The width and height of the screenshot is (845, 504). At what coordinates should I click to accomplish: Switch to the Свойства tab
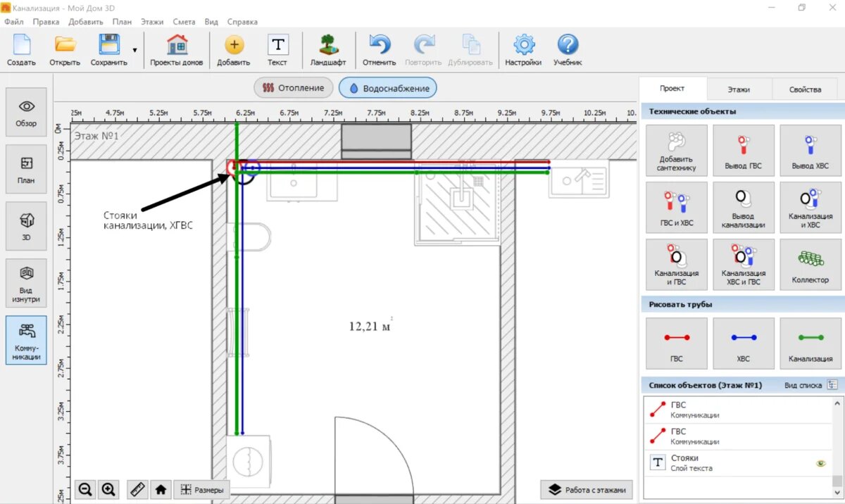tap(805, 89)
